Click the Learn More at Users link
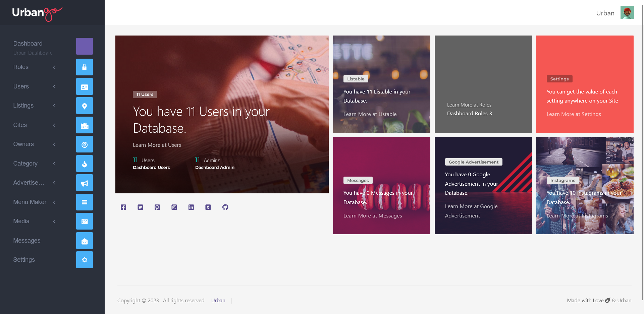 click(157, 145)
